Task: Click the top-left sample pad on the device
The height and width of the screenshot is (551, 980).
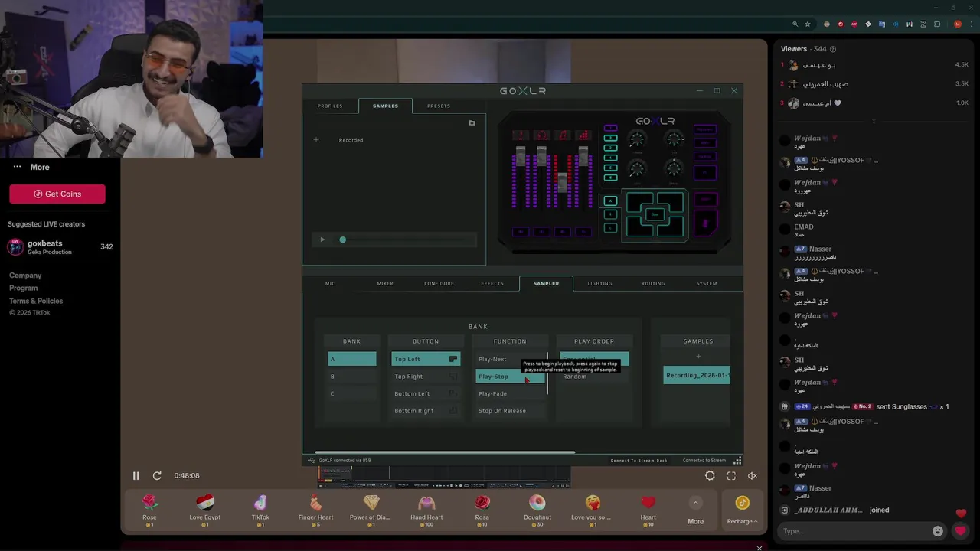Action: (641, 201)
